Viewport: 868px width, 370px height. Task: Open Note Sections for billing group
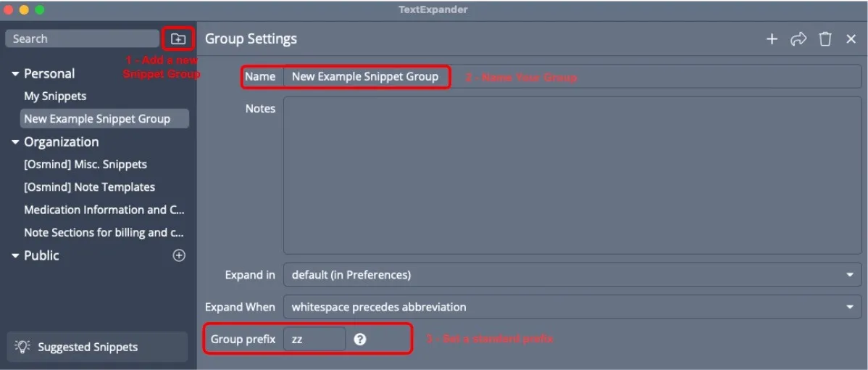click(x=104, y=233)
